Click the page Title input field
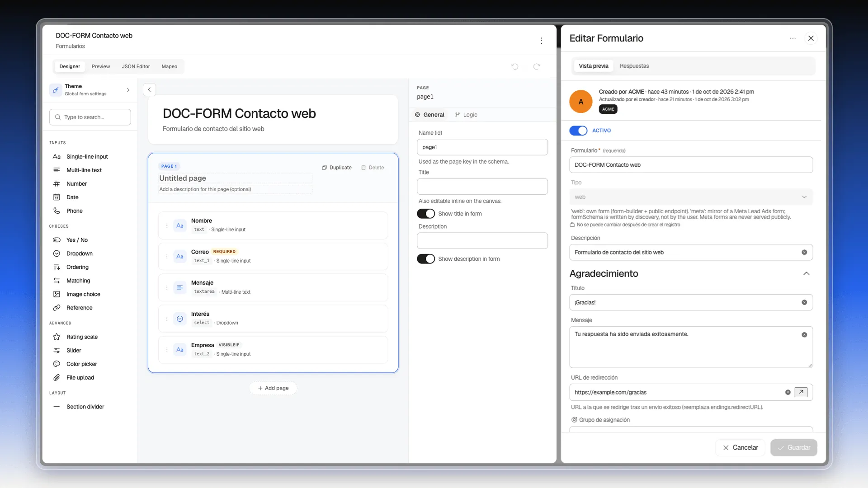This screenshot has height=488, width=868. (x=482, y=187)
